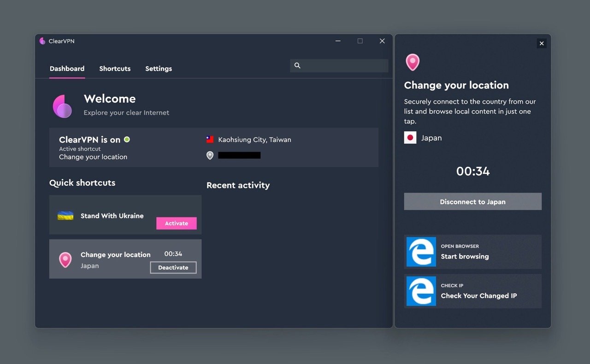Viewport: 590px width, 364px height.
Task: Click the Start browsing Edge icon
Action: tap(421, 252)
